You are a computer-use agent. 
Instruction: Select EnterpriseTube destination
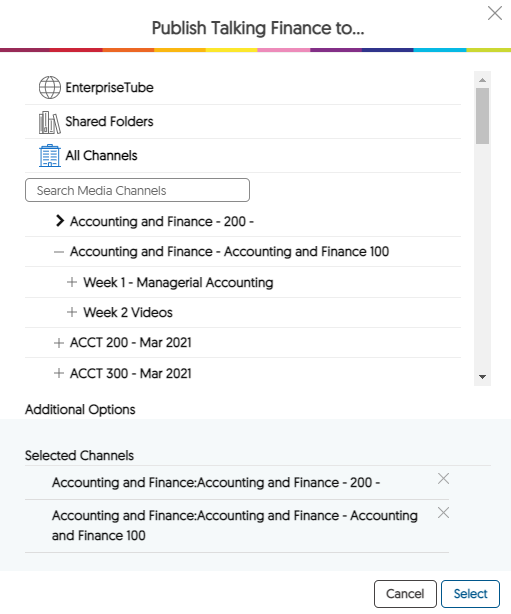tap(109, 87)
